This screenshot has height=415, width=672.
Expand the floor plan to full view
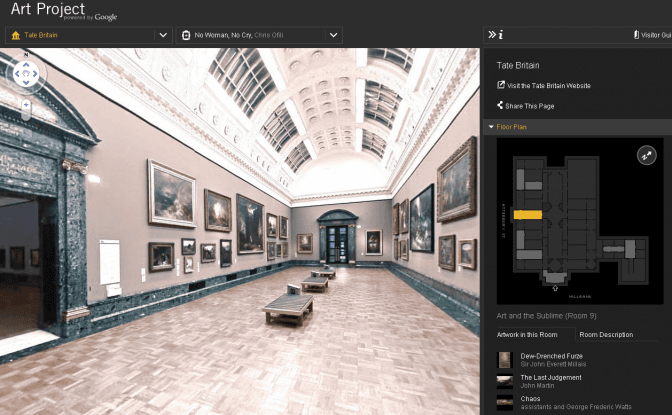[x=646, y=155]
